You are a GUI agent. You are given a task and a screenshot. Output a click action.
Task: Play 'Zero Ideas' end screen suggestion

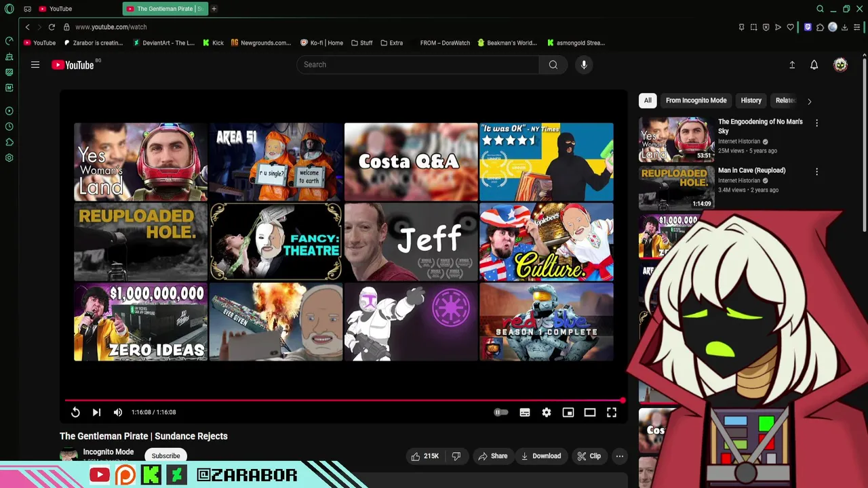click(140, 322)
